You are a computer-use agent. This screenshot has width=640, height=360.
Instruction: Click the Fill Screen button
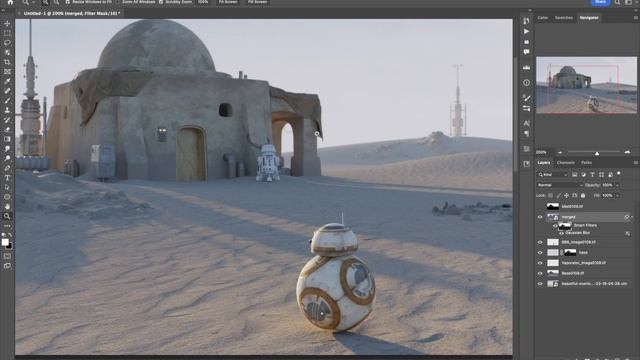[x=258, y=2]
